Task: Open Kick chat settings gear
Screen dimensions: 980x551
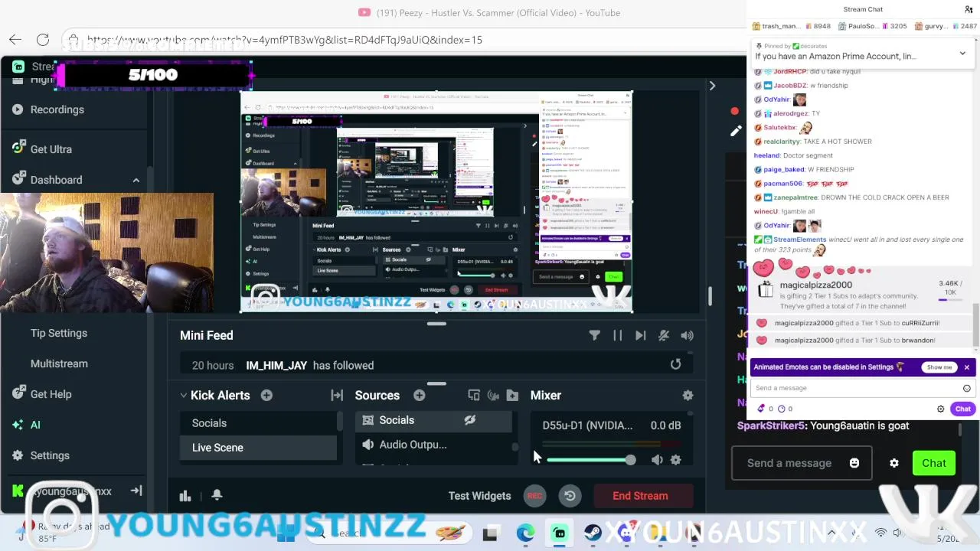Action: point(894,463)
